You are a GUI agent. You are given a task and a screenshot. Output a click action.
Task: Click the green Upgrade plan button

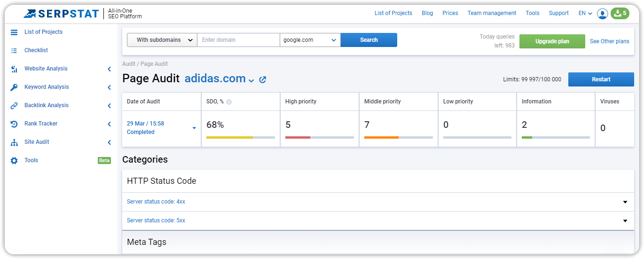coord(552,41)
